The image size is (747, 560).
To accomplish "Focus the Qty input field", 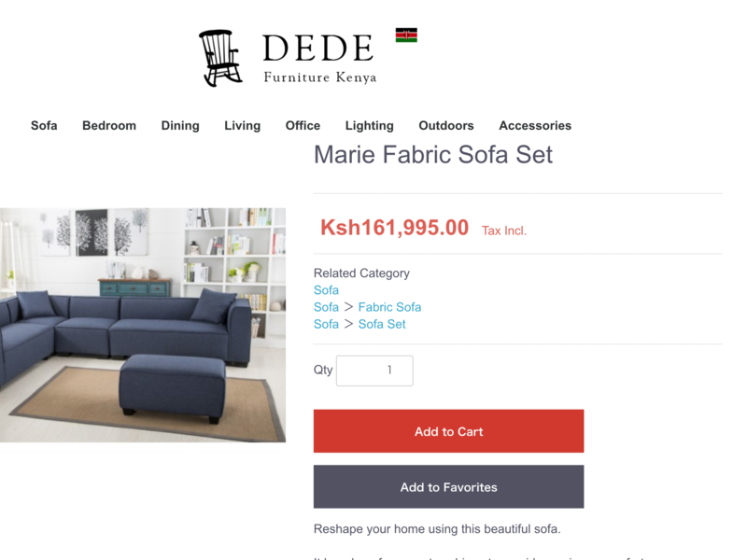I will (374, 371).
